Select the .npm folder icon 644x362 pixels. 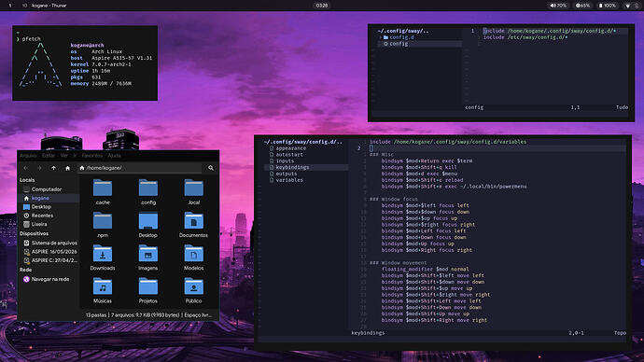coord(103,220)
